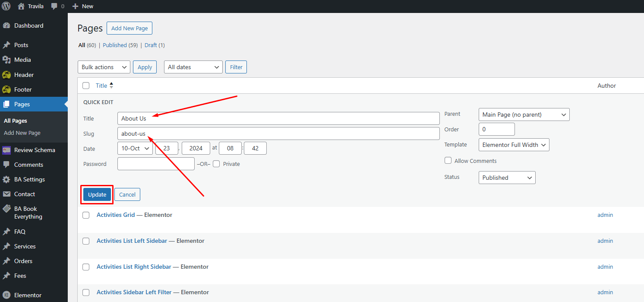Open the Status dropdown
The image size is (644, 302).
tap(507, 178)
